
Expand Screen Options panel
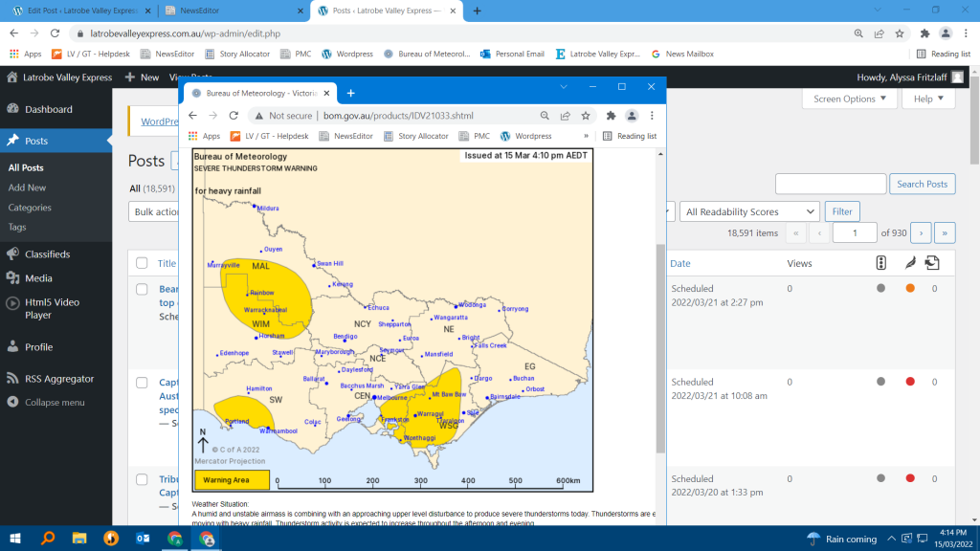pyautogui.click(x=850, y=99)
